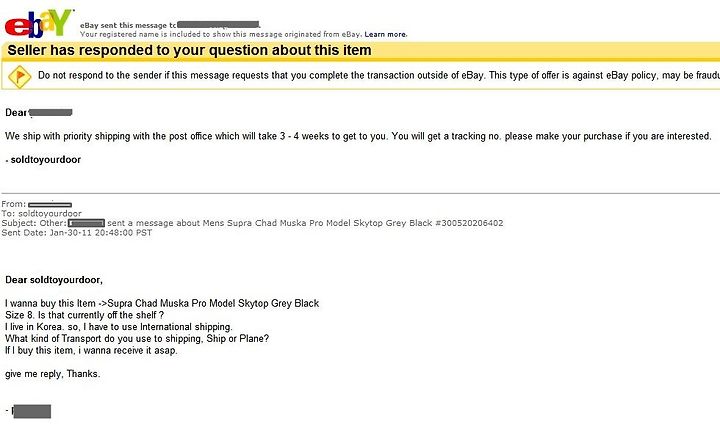Screen dimensions: 720x424
Task: Click the eBay logo
Action: pos(39,23)
